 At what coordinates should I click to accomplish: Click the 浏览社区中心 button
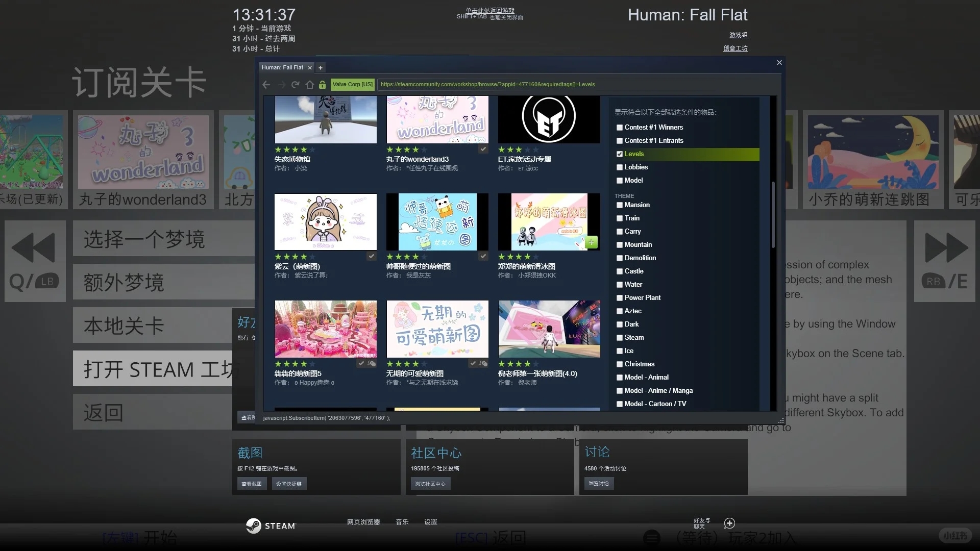click(x=430, y=484)
